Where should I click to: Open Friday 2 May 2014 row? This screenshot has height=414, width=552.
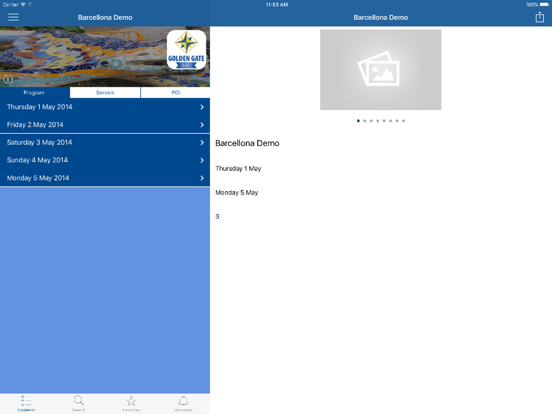pos(105,125)
